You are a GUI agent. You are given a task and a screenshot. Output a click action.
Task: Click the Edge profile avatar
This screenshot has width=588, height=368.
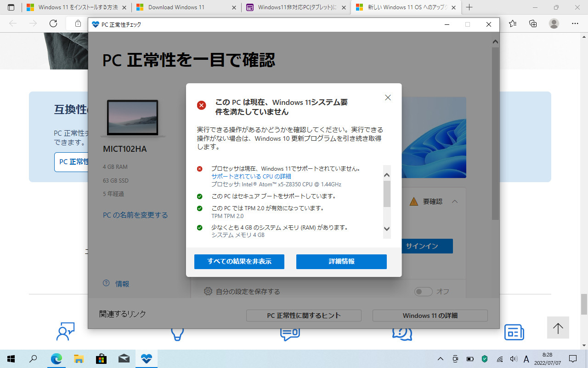554,23
